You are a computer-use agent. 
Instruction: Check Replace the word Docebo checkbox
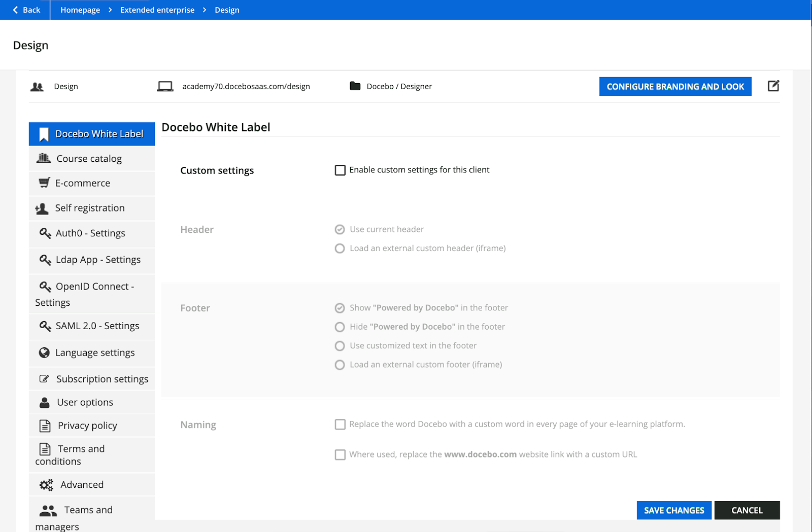[x=340, y=424]
